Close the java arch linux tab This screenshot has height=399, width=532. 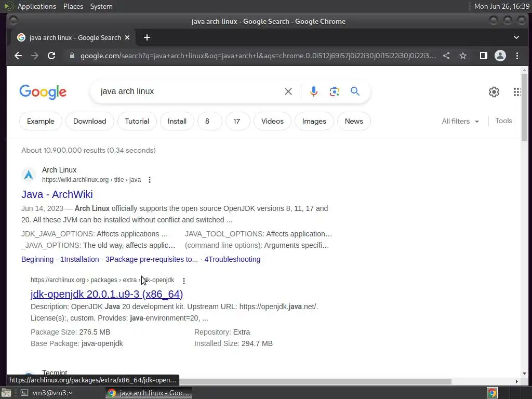click(127, 37)
